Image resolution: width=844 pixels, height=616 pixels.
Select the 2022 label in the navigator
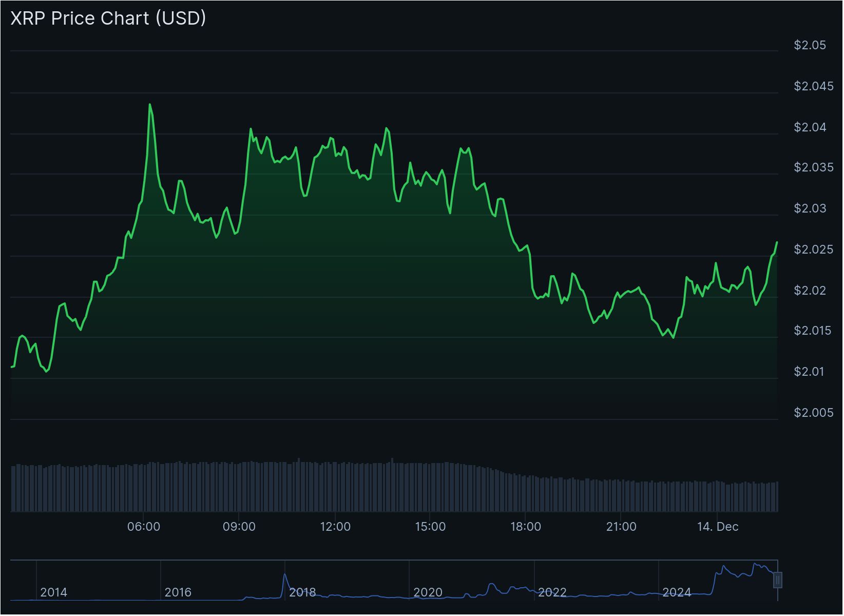552,592
